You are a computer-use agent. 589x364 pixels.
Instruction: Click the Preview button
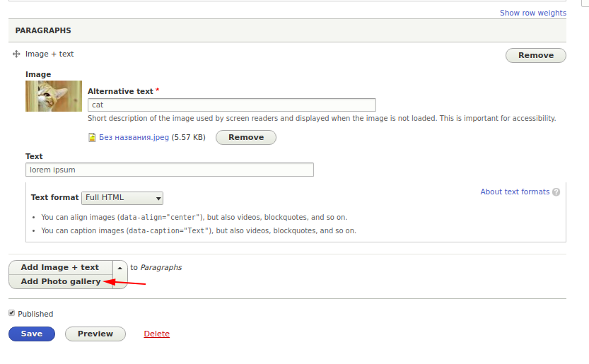[x=95, y=334]
